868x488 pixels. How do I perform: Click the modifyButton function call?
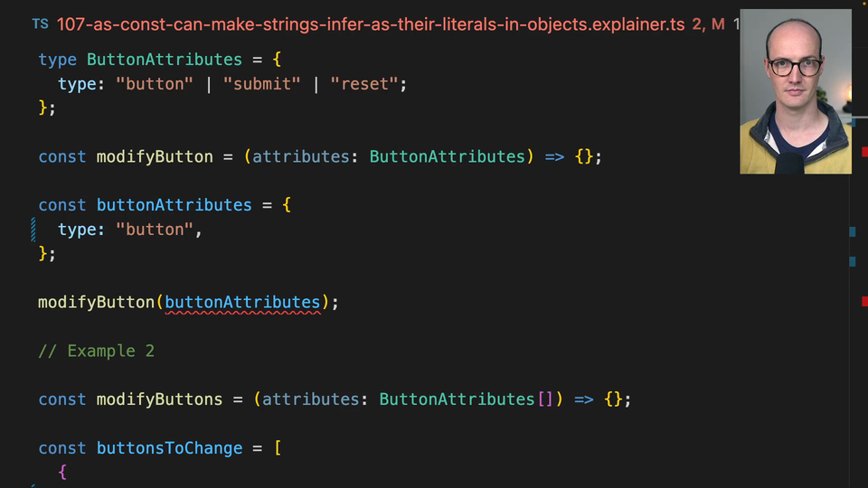96,302
